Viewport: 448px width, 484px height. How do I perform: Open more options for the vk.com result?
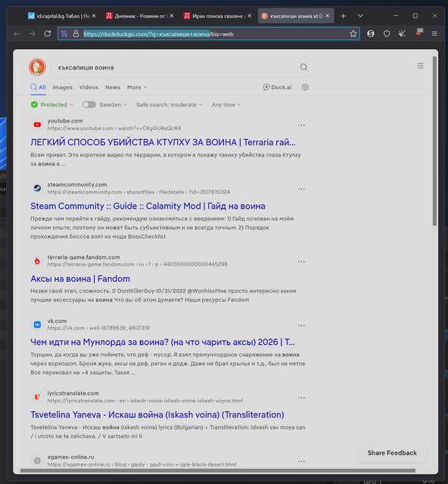301,325
